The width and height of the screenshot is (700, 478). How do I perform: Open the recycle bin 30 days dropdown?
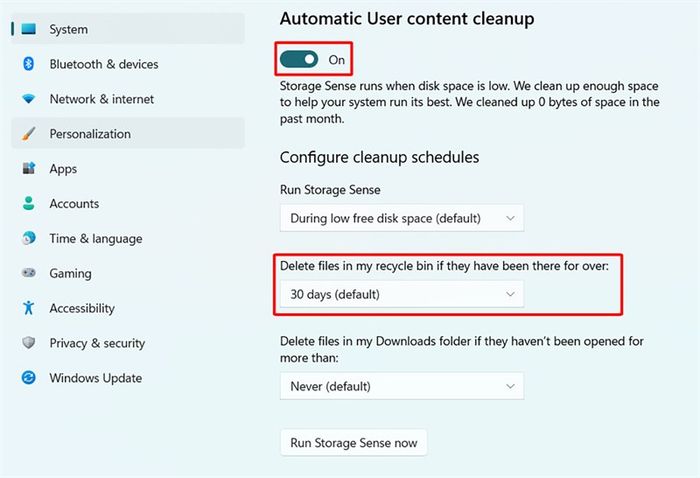pos(402,294)
